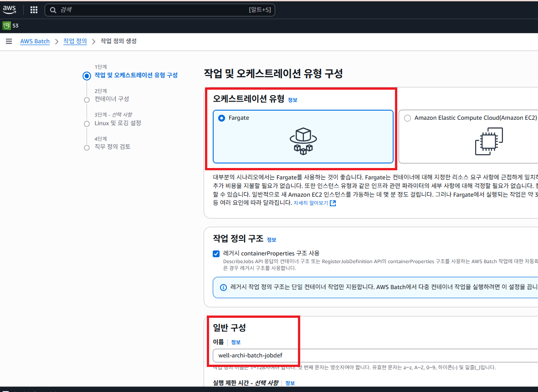The width and height of the screenshot is (538, 392).
Task: Click the Amazon EC2 chip illustration icon
Action: coord(489,141)
